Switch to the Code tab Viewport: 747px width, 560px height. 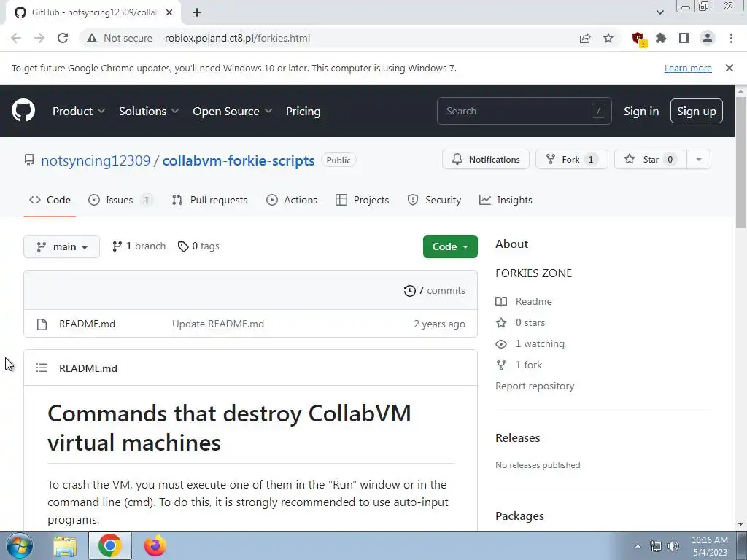tap(50, 200)
